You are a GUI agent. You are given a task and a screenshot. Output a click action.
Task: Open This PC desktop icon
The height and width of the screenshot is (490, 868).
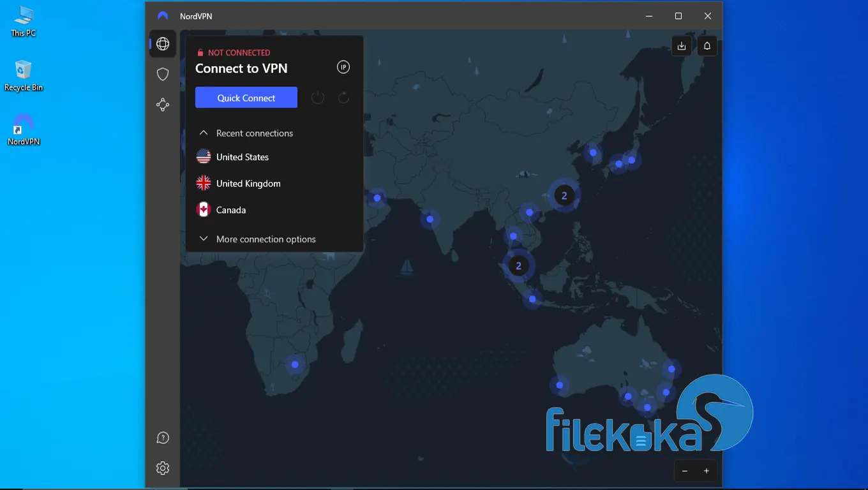pos(24,22)
